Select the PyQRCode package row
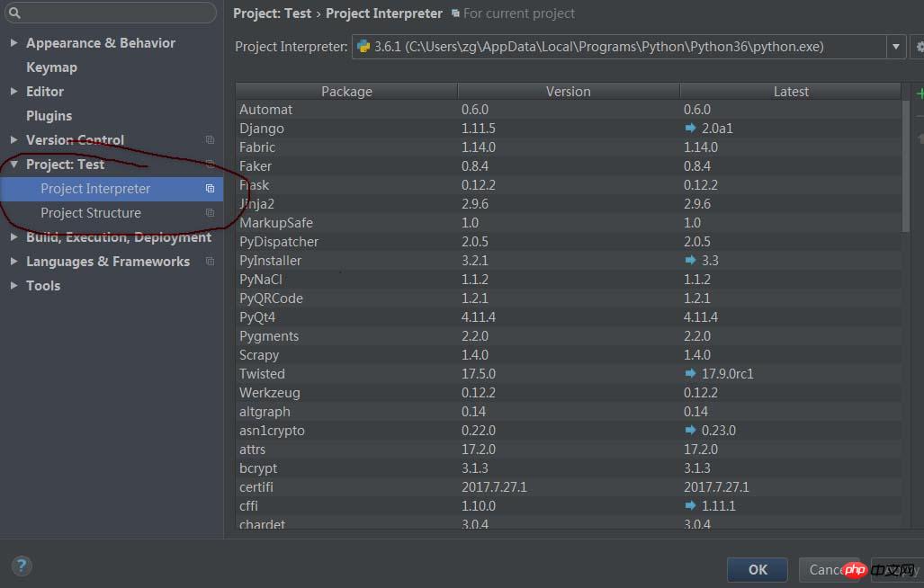The image size is (924, 588). pyautogui.click(x=568, y=298)
